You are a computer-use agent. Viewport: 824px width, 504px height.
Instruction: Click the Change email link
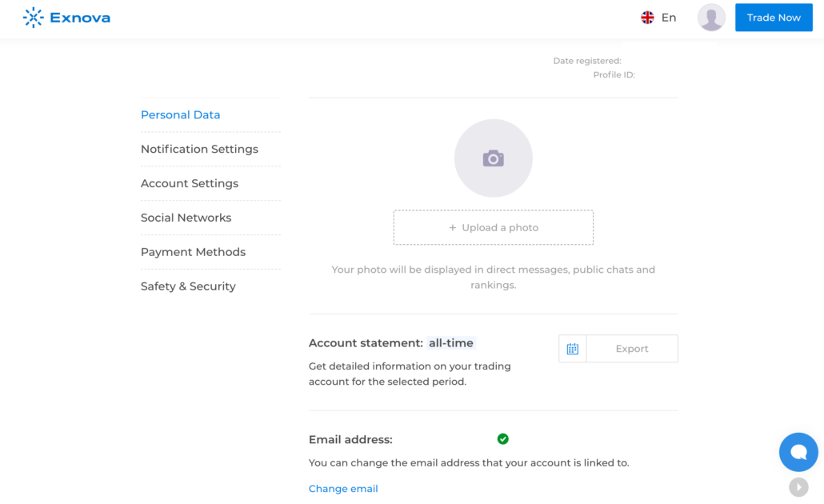point(343,488)
